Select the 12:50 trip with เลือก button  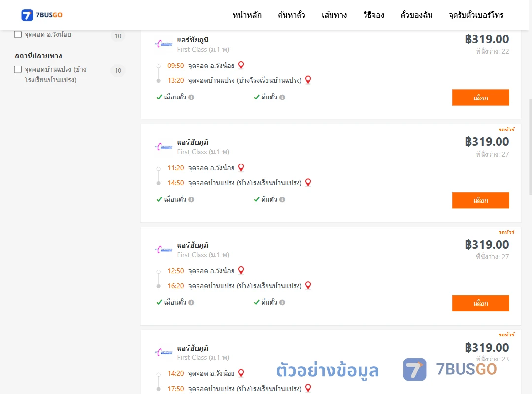480,303
